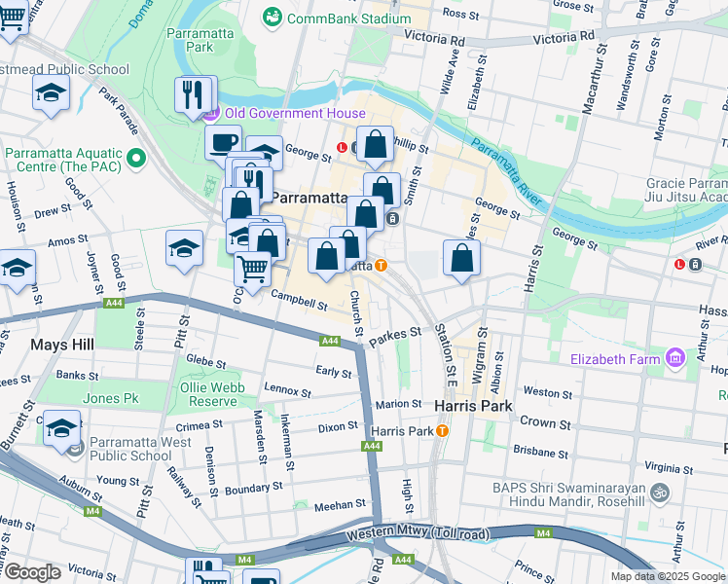Click the M4 shield near Auburn St
The width and height of the screenshot is (728, 584).
tap(92, 511)
